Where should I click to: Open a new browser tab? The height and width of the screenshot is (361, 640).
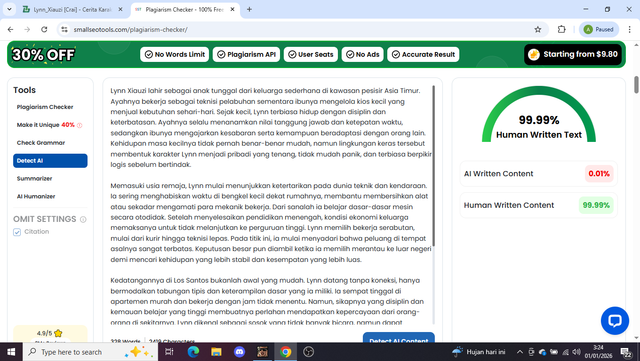pyautogui.click(x=249, y=9)
